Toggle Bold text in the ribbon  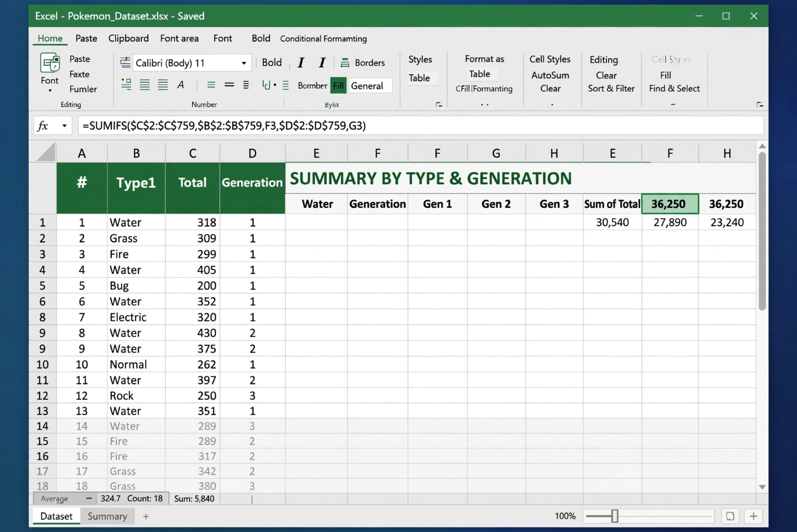point(272,63)
